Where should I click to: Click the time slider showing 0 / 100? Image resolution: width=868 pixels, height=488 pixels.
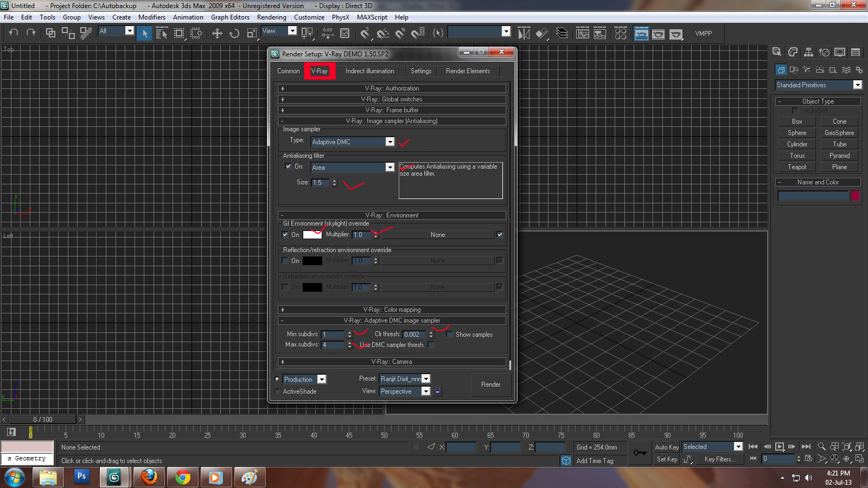pos(43,419)
